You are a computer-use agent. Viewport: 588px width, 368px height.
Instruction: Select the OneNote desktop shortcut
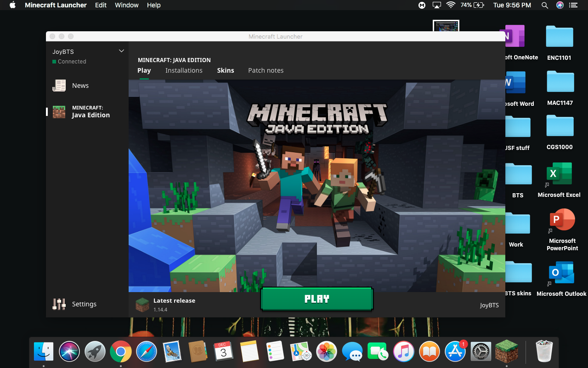(x=514, y=37)
